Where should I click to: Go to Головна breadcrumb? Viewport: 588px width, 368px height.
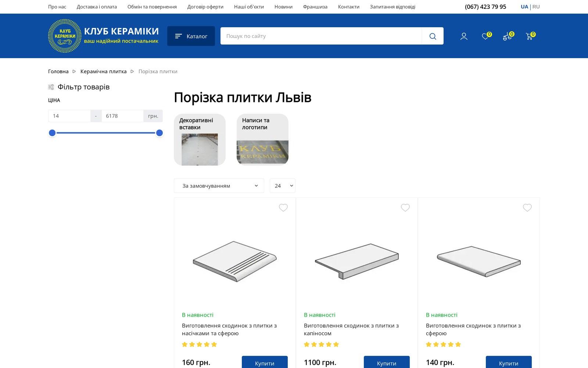click(58, 71)
